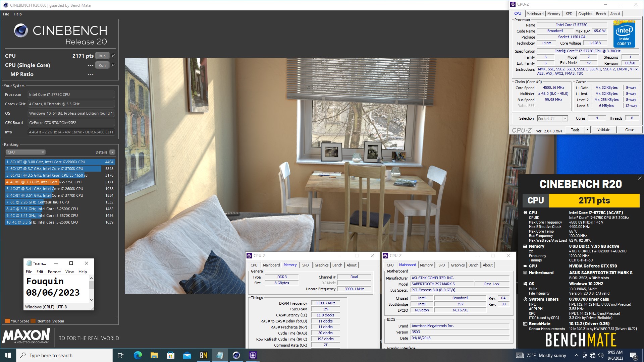Click the BenchMate GPU section icon

pos(525,266)
